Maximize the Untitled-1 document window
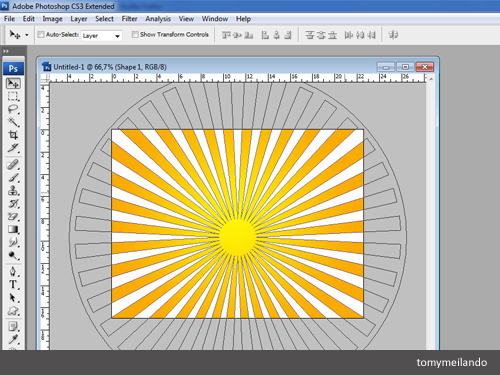The image size is (500, 375). [405, 67]
